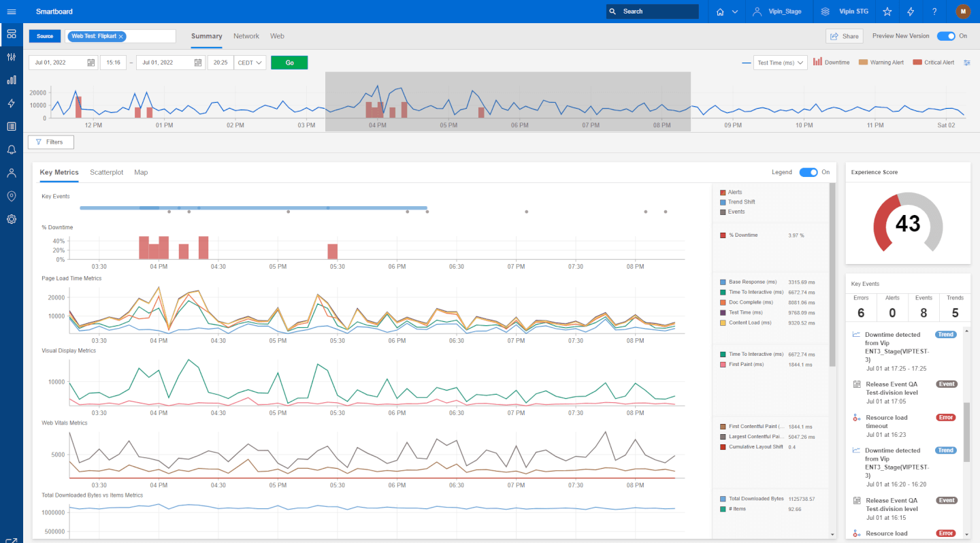Click the filter sliders icon in sidebar

pyautogui.click(x=11, y=57)
